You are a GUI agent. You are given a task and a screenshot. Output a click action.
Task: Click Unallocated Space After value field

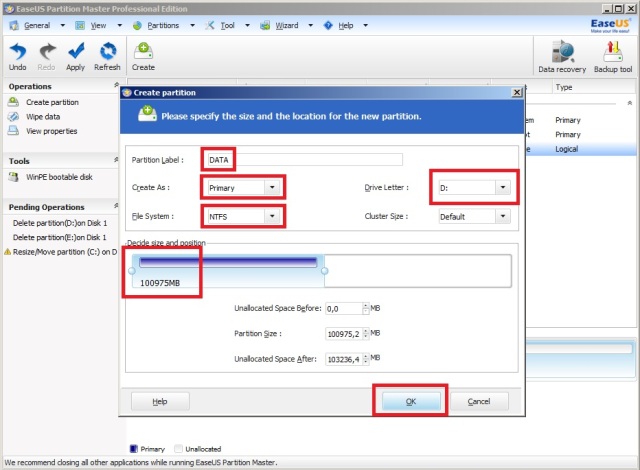344,359
